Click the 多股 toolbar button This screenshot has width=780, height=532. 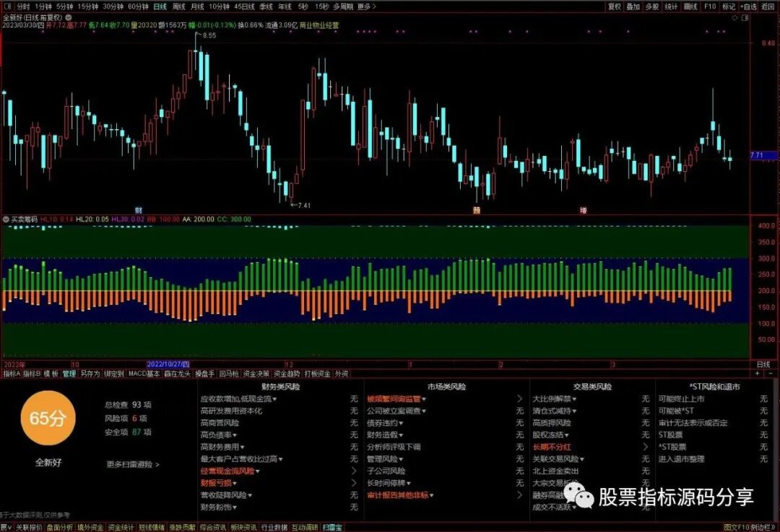click(x=652, y=6)
